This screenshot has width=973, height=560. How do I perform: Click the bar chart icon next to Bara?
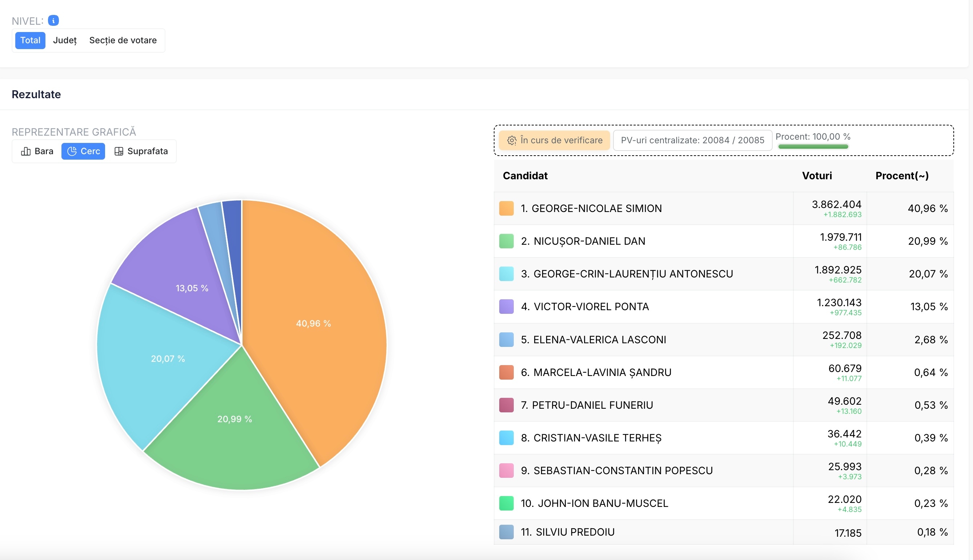[26, 151]
